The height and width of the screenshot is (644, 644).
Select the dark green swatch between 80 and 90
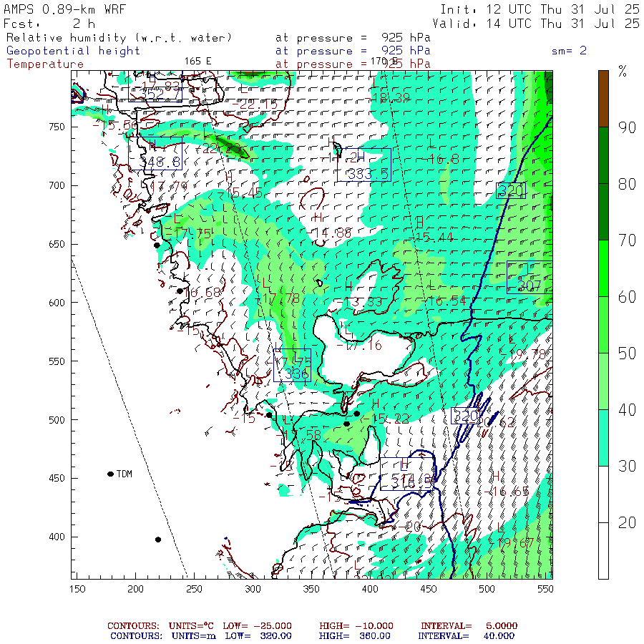pyautogui.click(x=603, y=155)
